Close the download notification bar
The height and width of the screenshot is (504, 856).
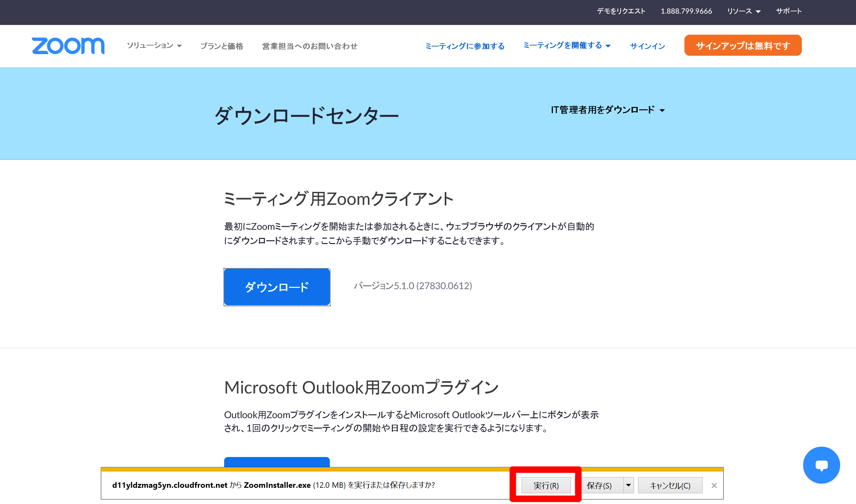tap(714, 485)
